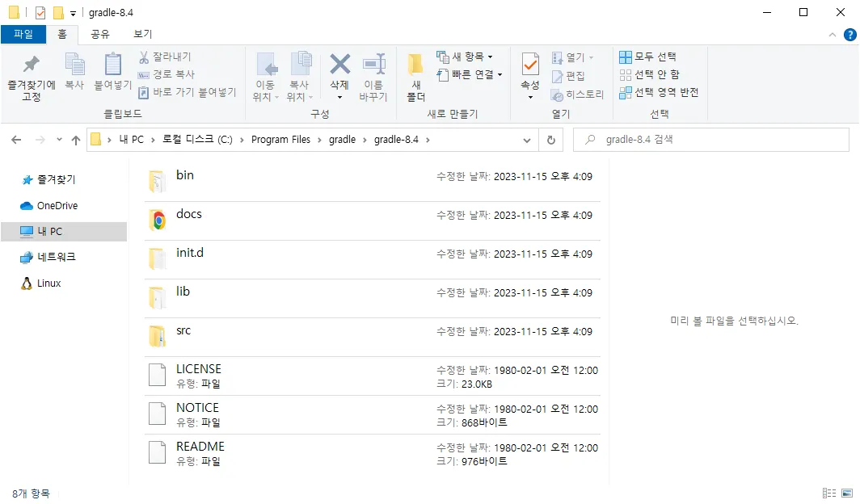Viewport: 860px width, 504px height.
Task: Click the Up one level arrow
Action: [x=76, y=140]
